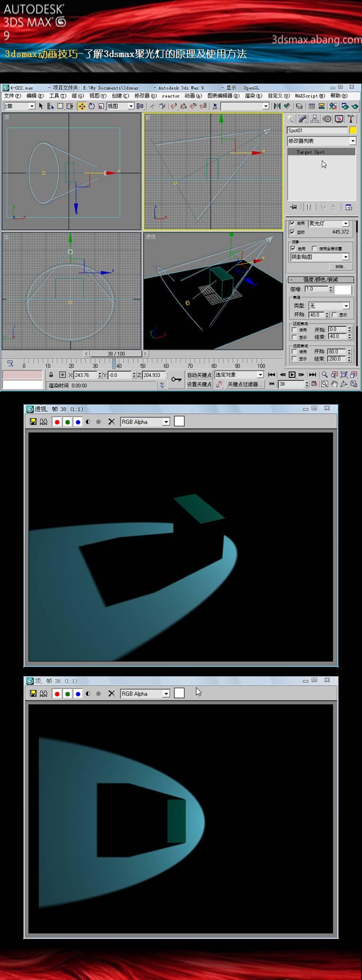Open 修改器列表 modifier list dropdown

click(x=322, y=141)
